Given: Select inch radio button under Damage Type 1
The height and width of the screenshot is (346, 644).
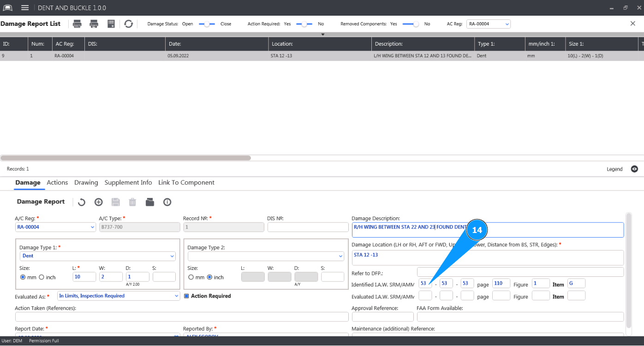Looking at the screenshot, I should pos(42,277).
